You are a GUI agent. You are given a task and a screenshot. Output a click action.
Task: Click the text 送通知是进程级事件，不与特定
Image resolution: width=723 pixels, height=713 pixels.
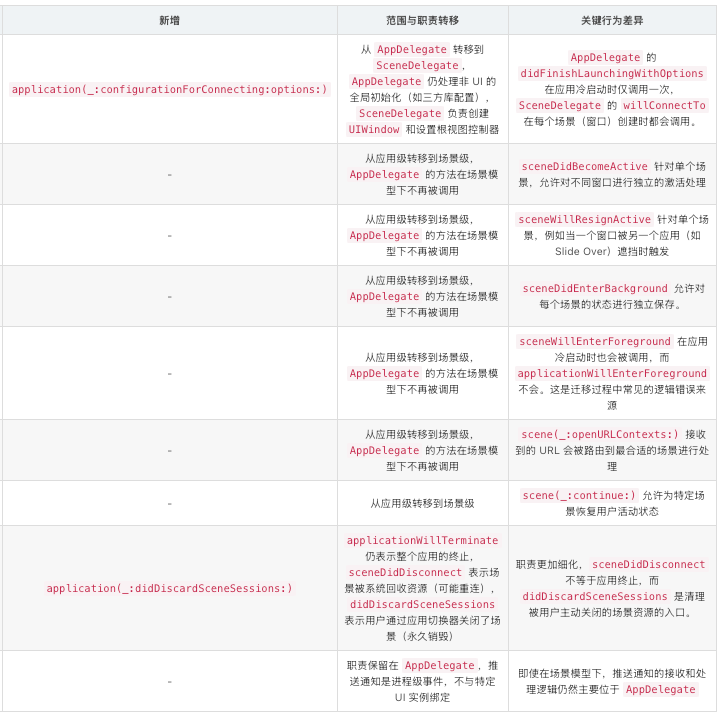tap(422, 682)
